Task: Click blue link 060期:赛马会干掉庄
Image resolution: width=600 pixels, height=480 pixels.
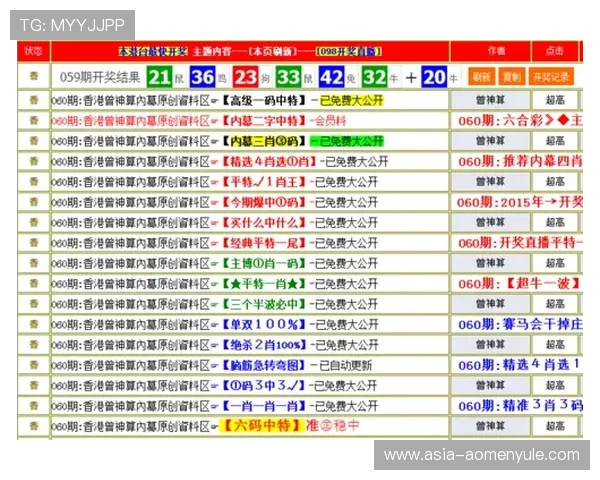Action: tap(520, 324)
